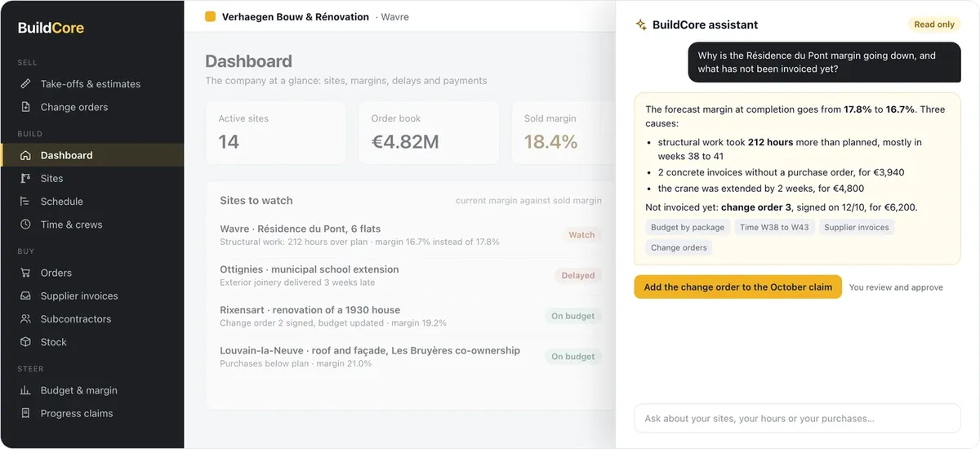
Task: Click the Dashboard home icon
Action: [25, 155]
